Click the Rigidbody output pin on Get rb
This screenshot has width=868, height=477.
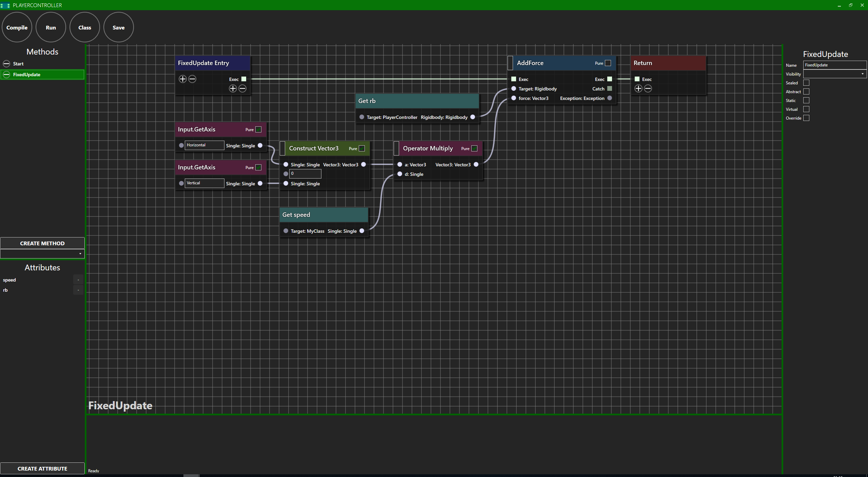pyautogui.click(x=473, y=117)
